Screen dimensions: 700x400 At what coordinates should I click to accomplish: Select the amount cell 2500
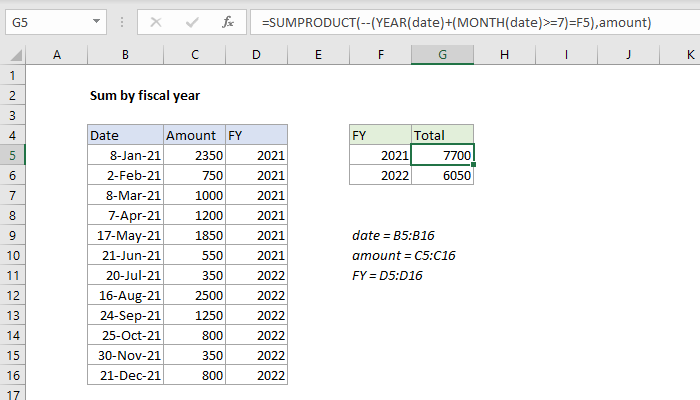pos(195,296)
